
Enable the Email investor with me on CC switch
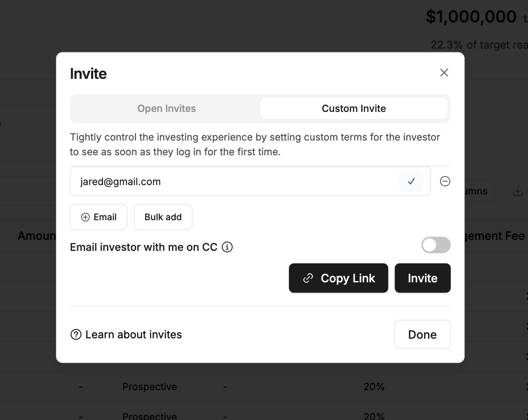[x=436, y=245]
